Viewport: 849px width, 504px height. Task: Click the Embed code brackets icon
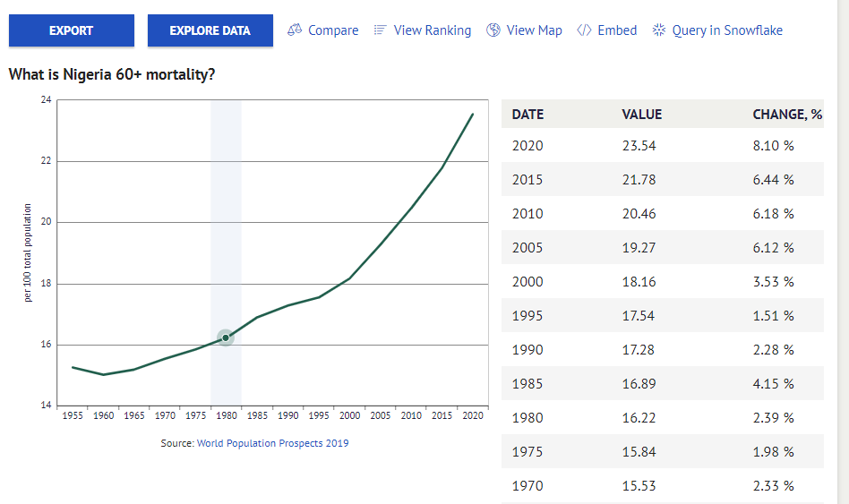point(584,30)
